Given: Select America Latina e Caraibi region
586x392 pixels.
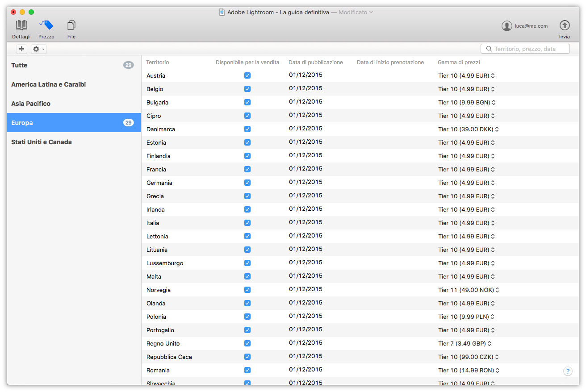Looking at the screenshot, I should [x=74, y=84].
